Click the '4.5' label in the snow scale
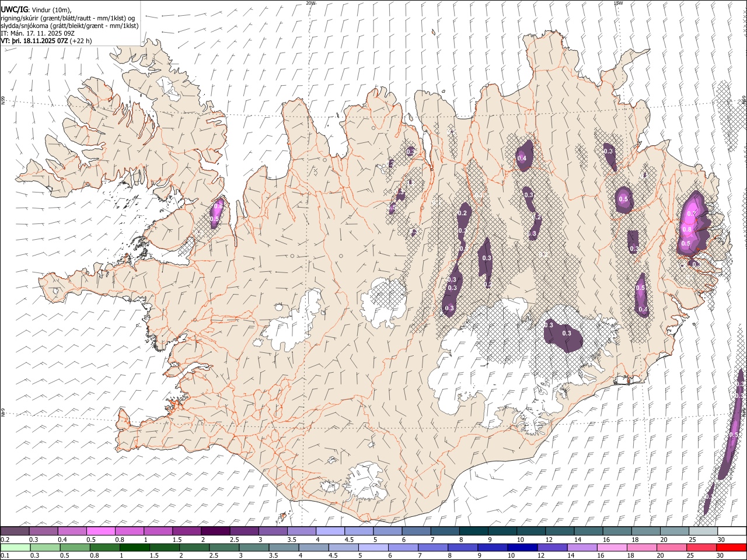This screenshot has height=560, width=747. (x=349, y=540)
